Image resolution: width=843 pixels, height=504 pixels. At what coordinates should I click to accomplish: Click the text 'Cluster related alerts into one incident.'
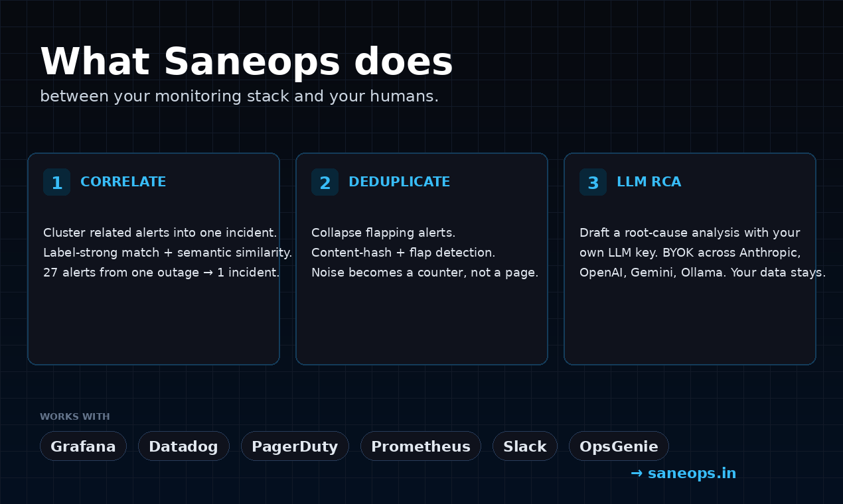pos(160,233)
